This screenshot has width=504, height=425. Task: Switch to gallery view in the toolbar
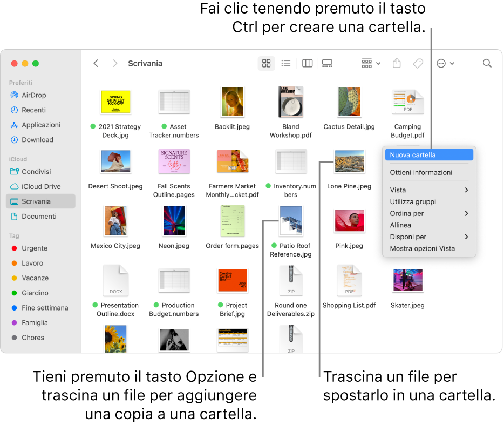click(326, 63)
